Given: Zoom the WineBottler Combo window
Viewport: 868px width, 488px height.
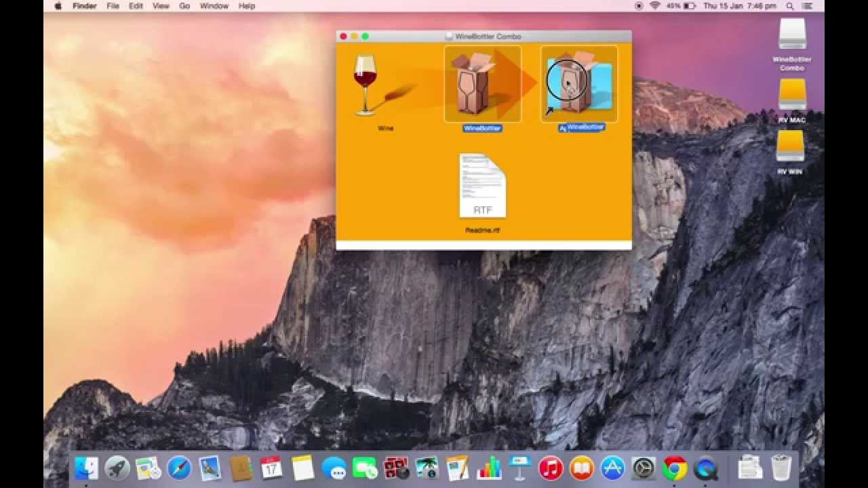Looking at the screenshot, I should click(365, 37).
